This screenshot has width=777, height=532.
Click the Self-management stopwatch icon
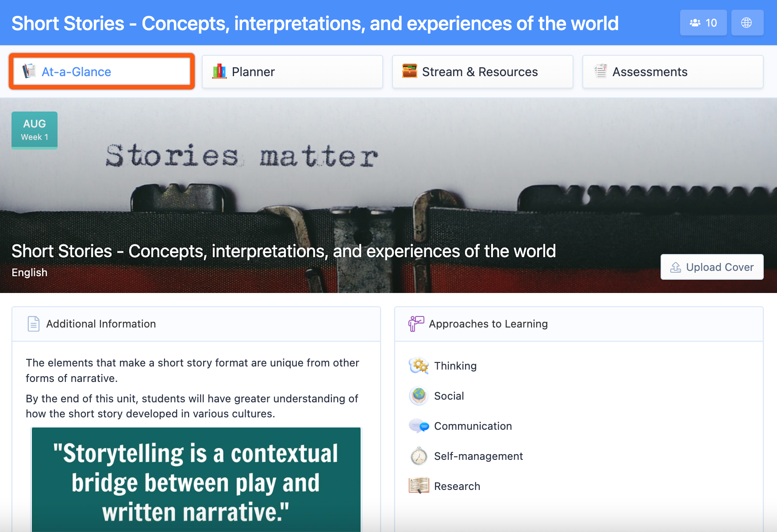[419, 456]
